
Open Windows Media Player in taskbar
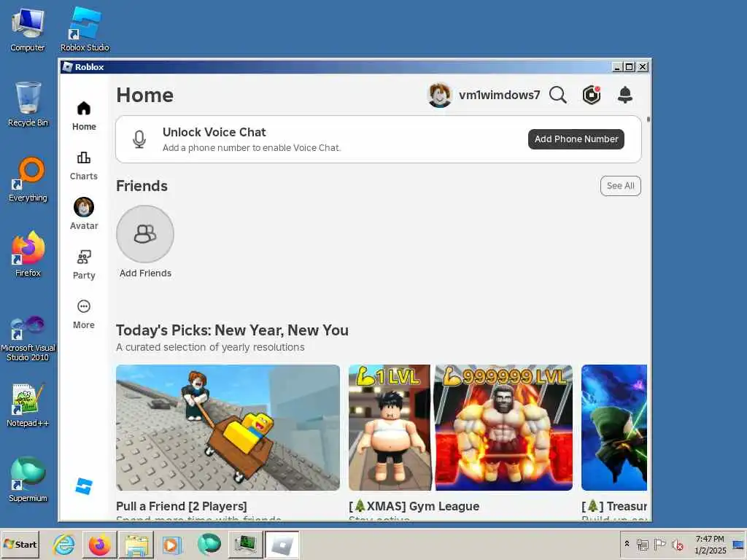click(x=172, y=545)
